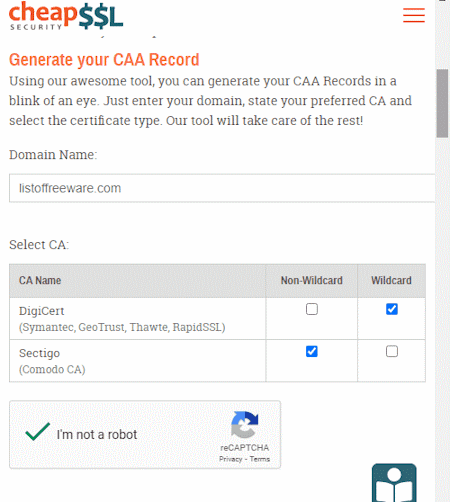Open the book reader help icon
This screenshot has height=502, width=450.
[394, 482]
